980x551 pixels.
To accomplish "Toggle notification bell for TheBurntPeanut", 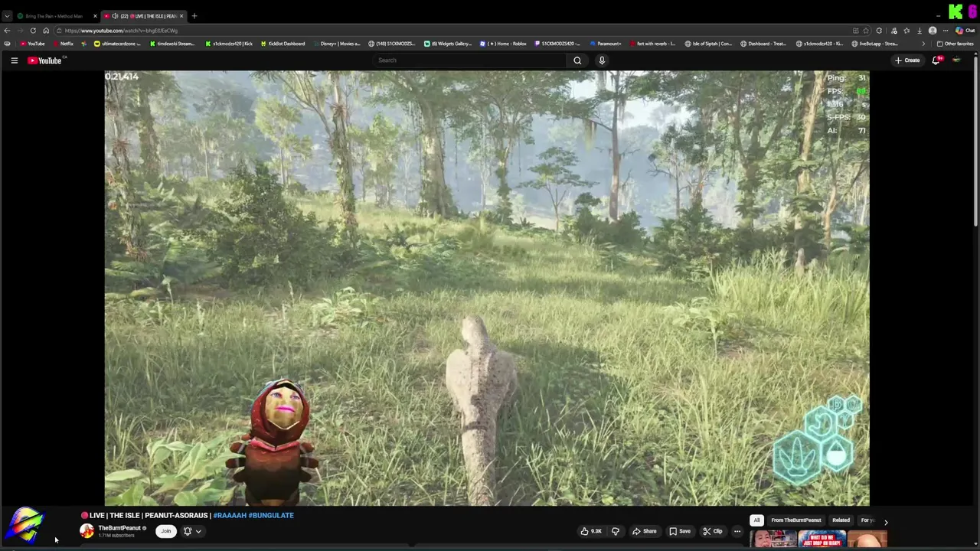I will (188, 531).
